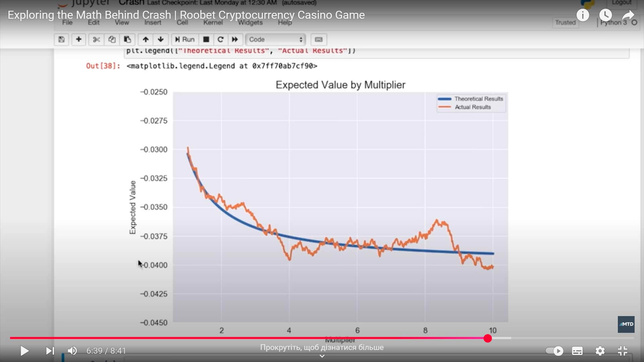Open the Cell menu
644x362 pixels.
click(x=183, y=22)
